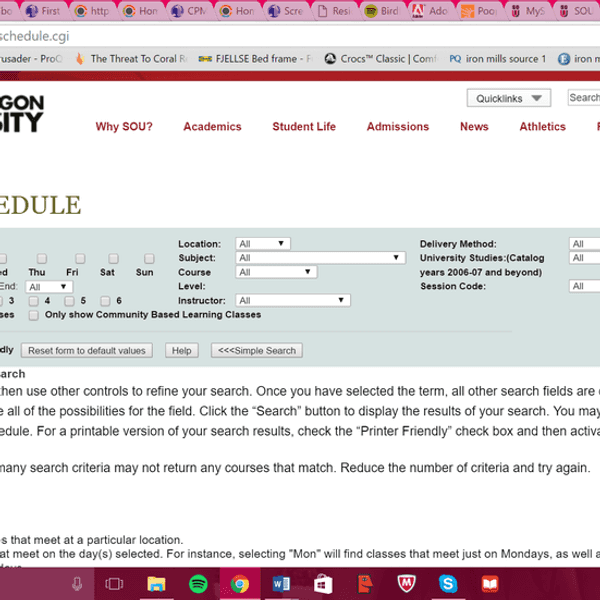The height and width of the screenshot is (600, 600).
Task: Switch to the http browser tab
Action: [x=92, y=11]
